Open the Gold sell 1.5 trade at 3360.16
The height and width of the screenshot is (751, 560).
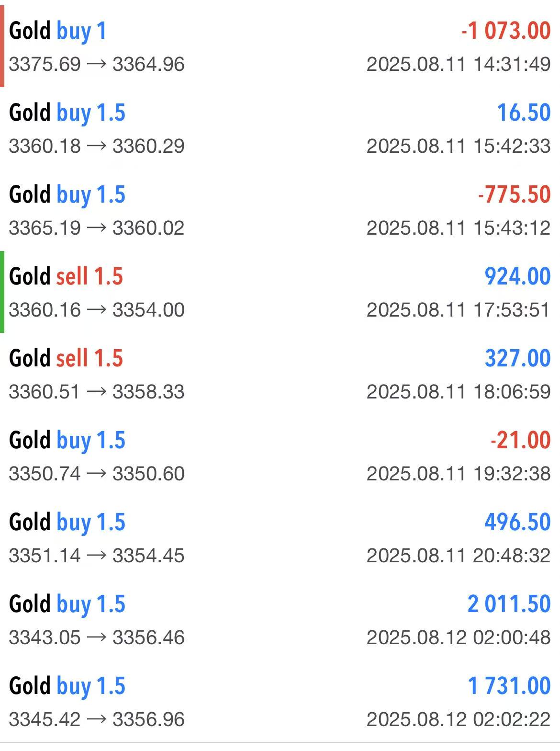280,292
